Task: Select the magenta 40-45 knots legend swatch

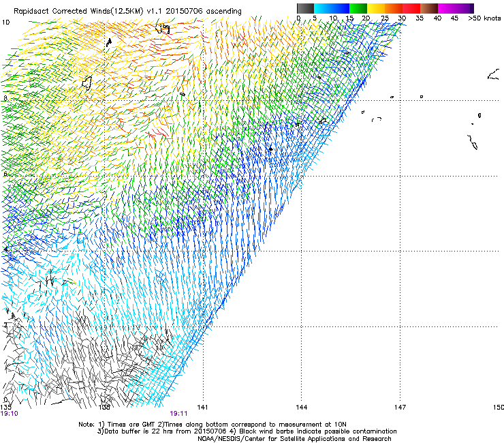Action: click(447, 8)
